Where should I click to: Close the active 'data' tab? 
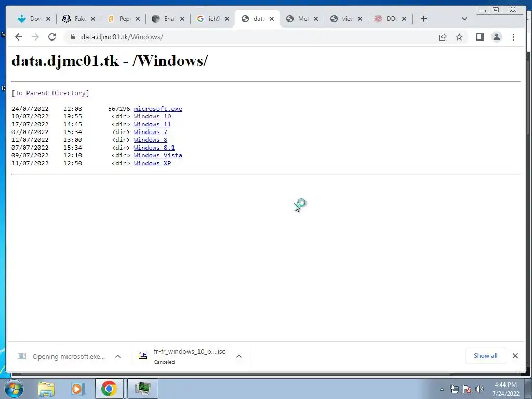click(x=271, y=19)
